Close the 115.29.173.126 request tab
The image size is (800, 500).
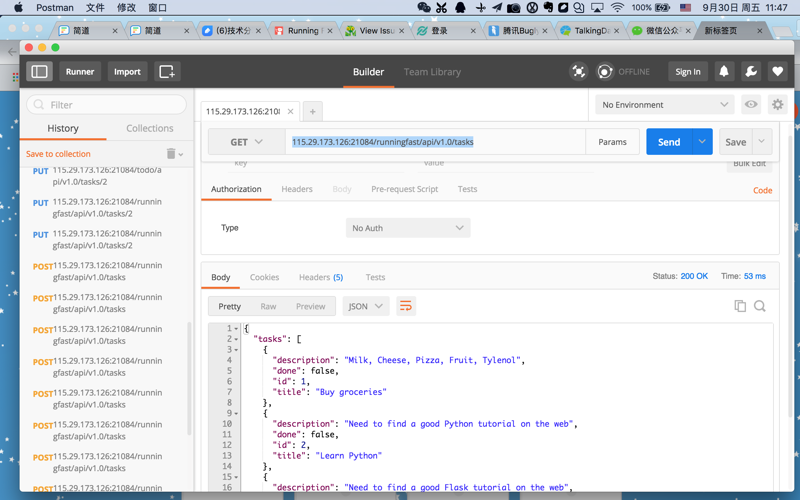(x=290, y=111)
